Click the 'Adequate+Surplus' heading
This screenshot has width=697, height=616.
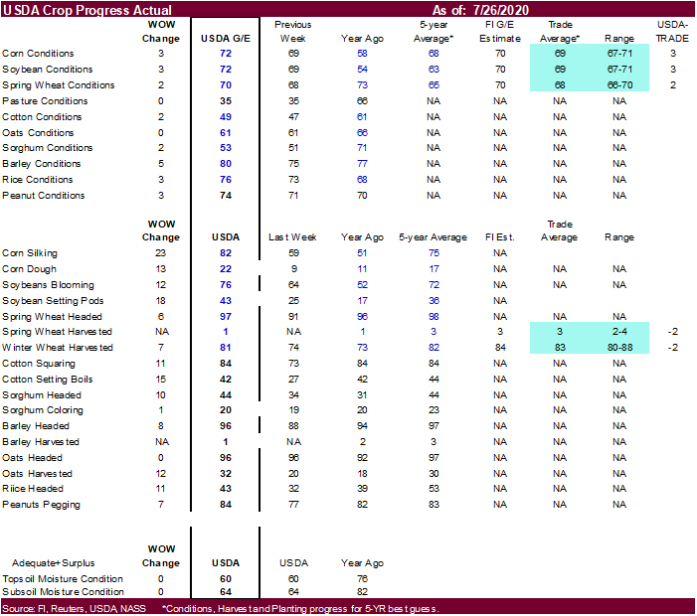(x=54, y=563)
